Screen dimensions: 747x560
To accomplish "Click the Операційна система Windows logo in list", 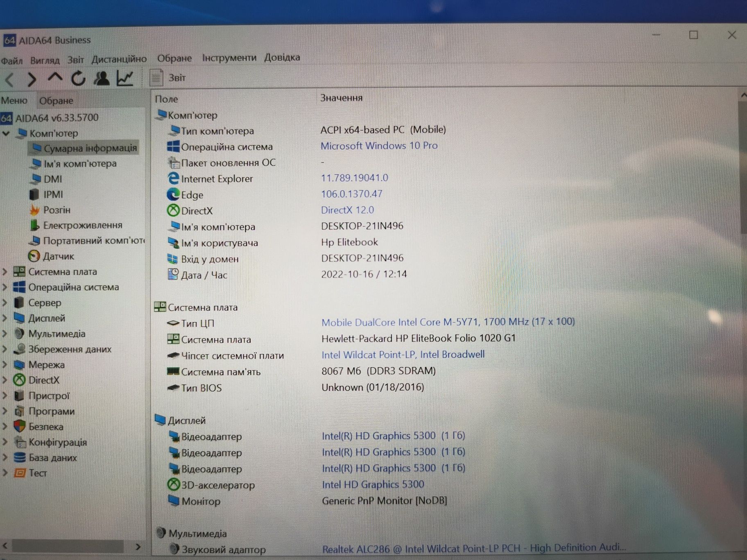I will [x=173, y=147].
